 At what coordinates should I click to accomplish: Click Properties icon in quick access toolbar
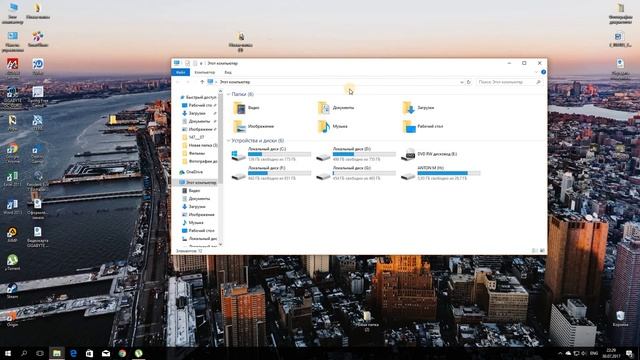[x=187, y=63]
